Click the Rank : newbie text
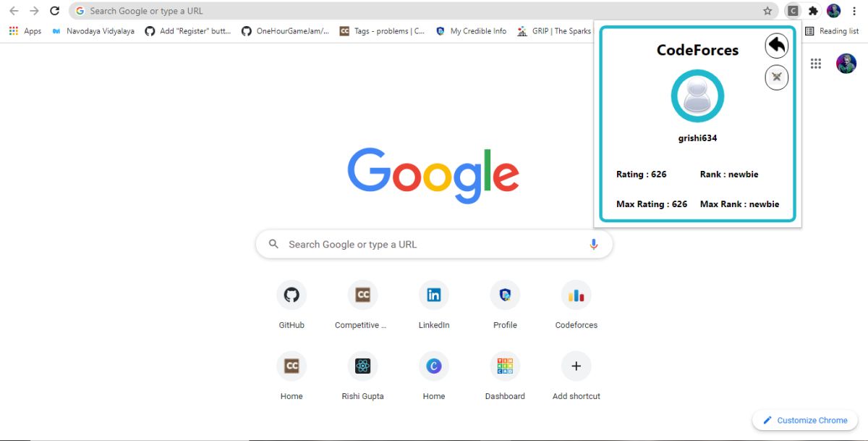The width and height of the screenshot is (868, 441). pos(729,174)
